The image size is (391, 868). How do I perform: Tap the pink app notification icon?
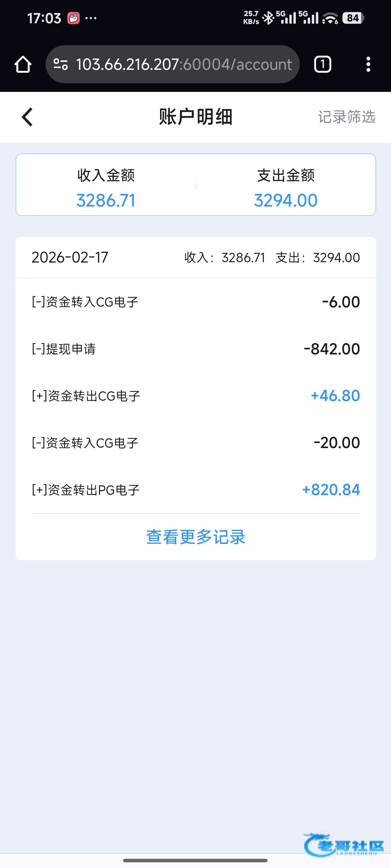point(73,18)
